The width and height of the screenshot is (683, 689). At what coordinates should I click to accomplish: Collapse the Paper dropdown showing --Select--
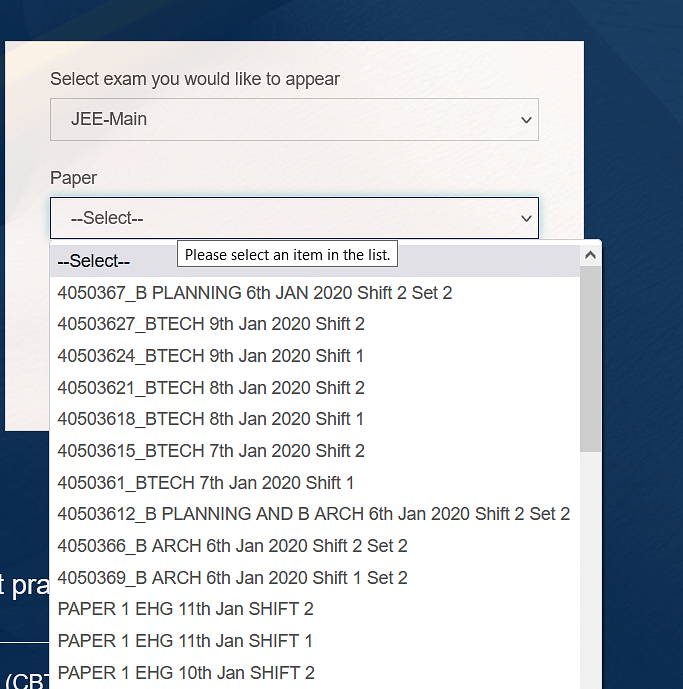pos(294,218)
